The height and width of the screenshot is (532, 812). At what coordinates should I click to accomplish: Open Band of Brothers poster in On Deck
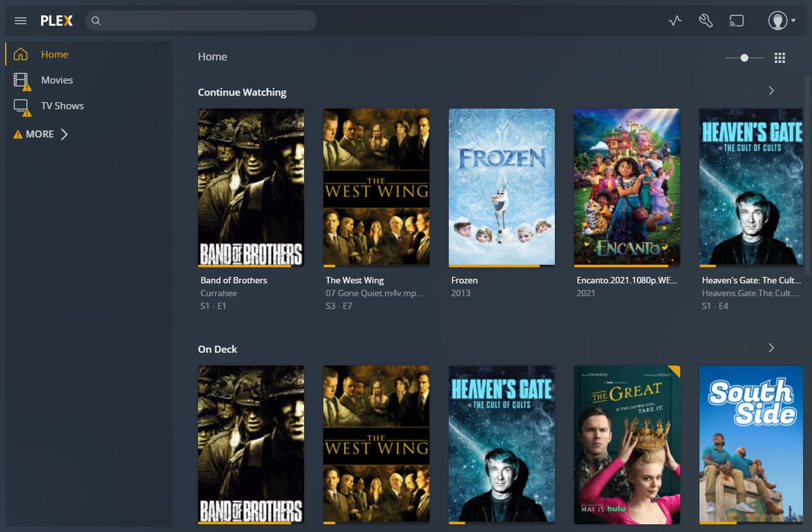point(251,445)
